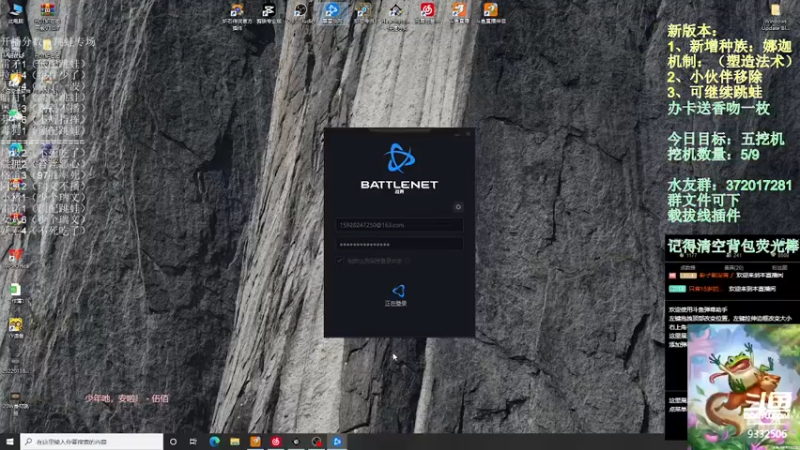Close the Battle.net login window
The width and height of the screenshot is (800, 450).
coord(468,134)
